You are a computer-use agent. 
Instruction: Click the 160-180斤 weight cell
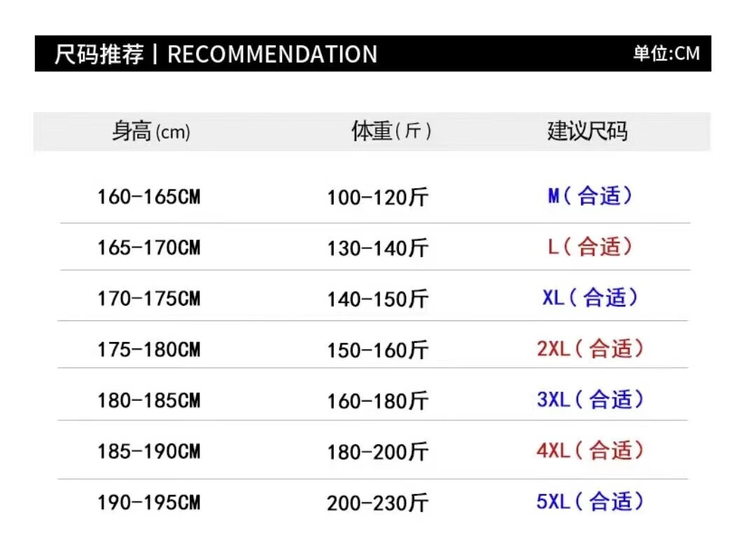[377, 402]
